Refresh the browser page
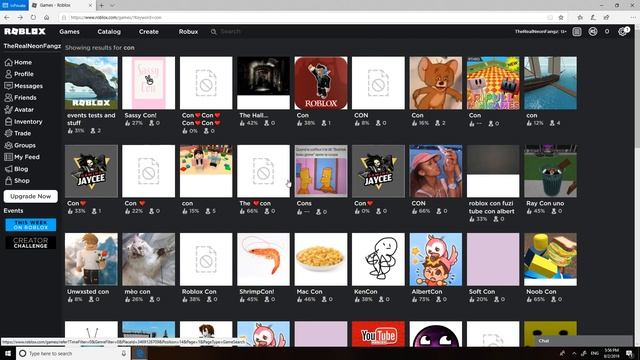This screenshot has height=360, width=640. (33, 18)
